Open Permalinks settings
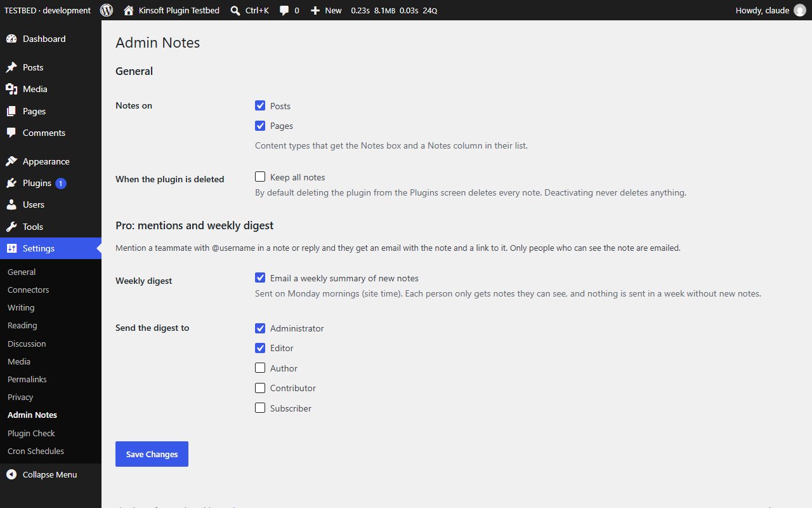 tap(51, 379)
